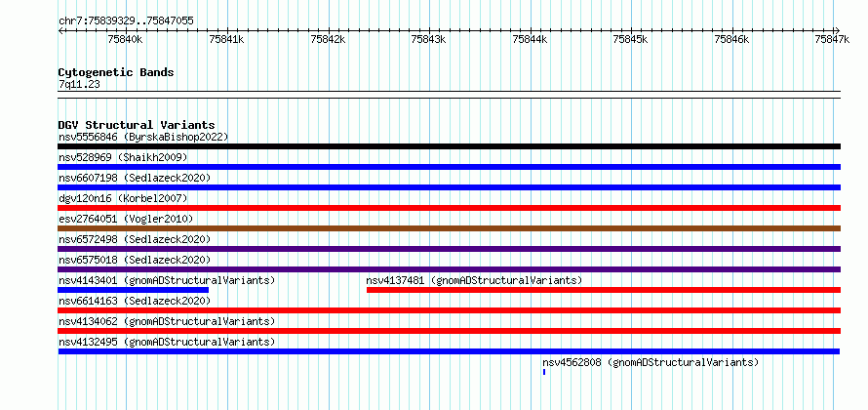Select the black nsv5556846 variant bar
The width and height of the screenshot is (868, 410).
[449, 146]
